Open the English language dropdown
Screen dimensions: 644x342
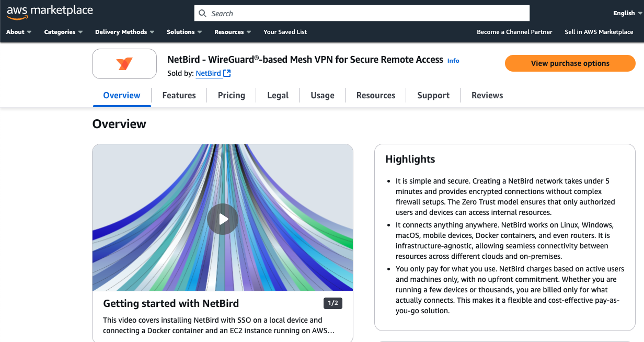tap(624, 13)
